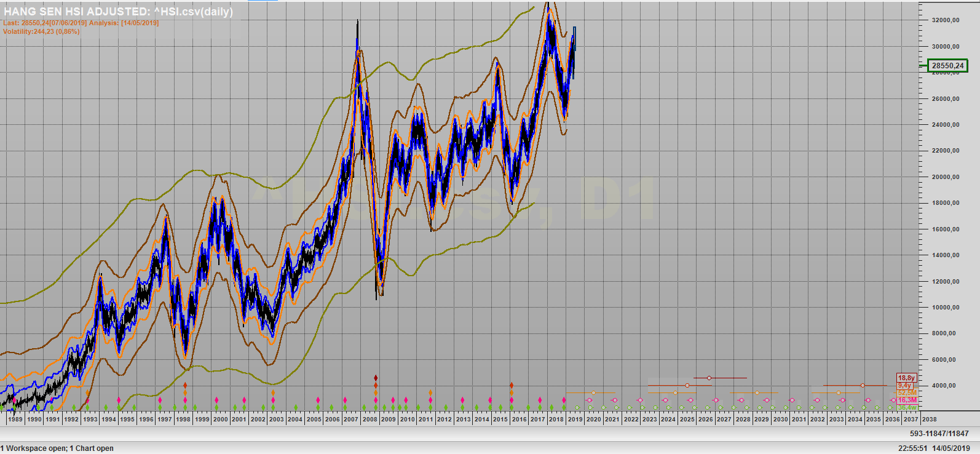Click the 14/05/2019 date in status bar
Screen dimensions: 980x454
[951, 448]
